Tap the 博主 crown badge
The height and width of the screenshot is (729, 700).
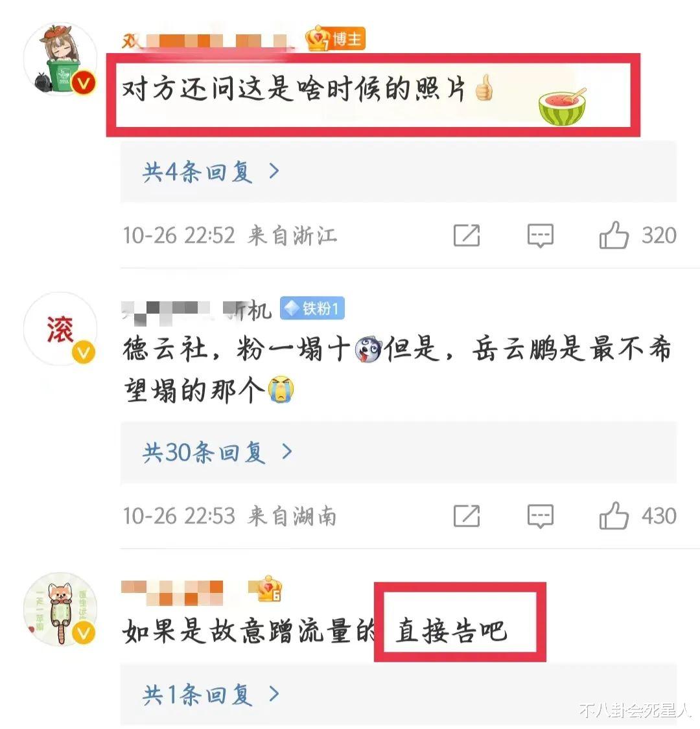click(335, 39)
